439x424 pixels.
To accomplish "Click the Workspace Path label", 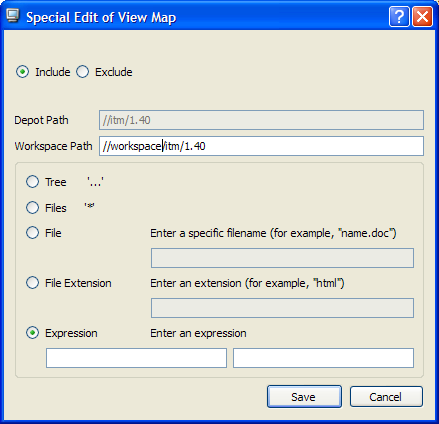I will [53, 146].
